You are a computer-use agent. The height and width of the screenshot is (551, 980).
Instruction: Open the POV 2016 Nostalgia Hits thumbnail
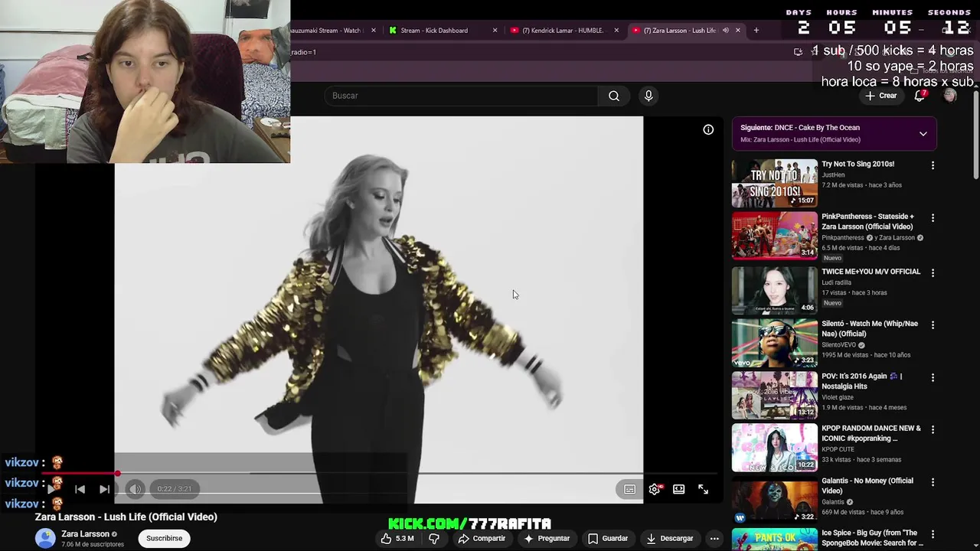pos(775,396)
